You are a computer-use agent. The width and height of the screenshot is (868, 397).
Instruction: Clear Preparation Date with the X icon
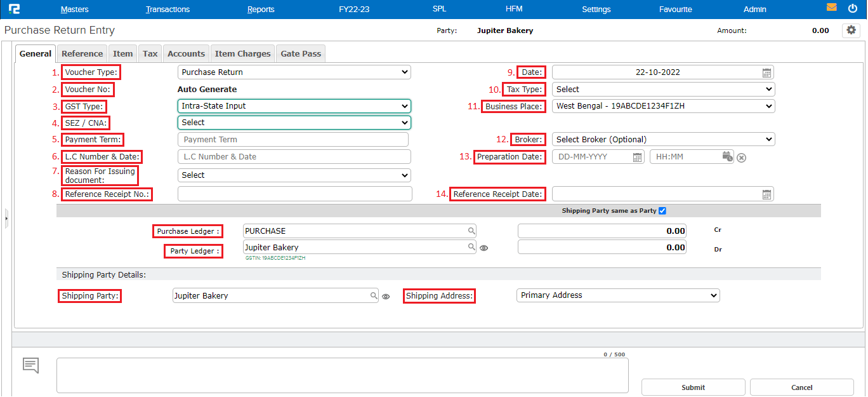(741, 158)
